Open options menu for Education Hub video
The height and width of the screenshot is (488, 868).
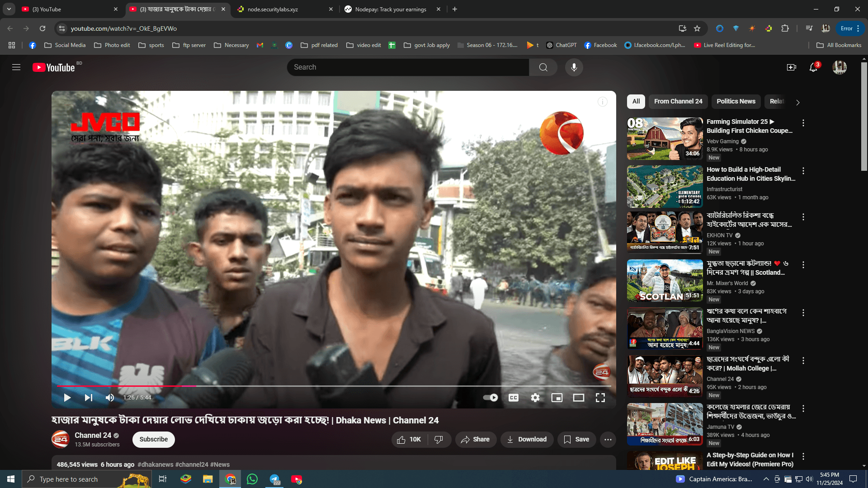(x=803, y=171)
